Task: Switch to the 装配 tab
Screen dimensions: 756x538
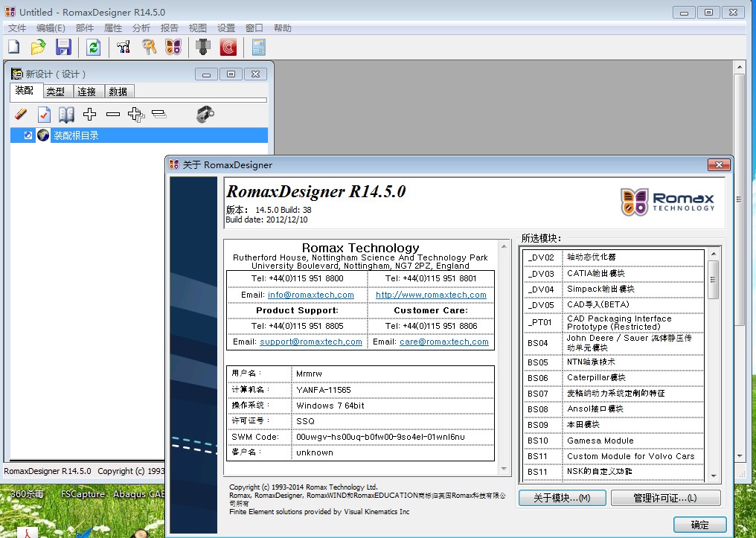Action: coord(25,91)
